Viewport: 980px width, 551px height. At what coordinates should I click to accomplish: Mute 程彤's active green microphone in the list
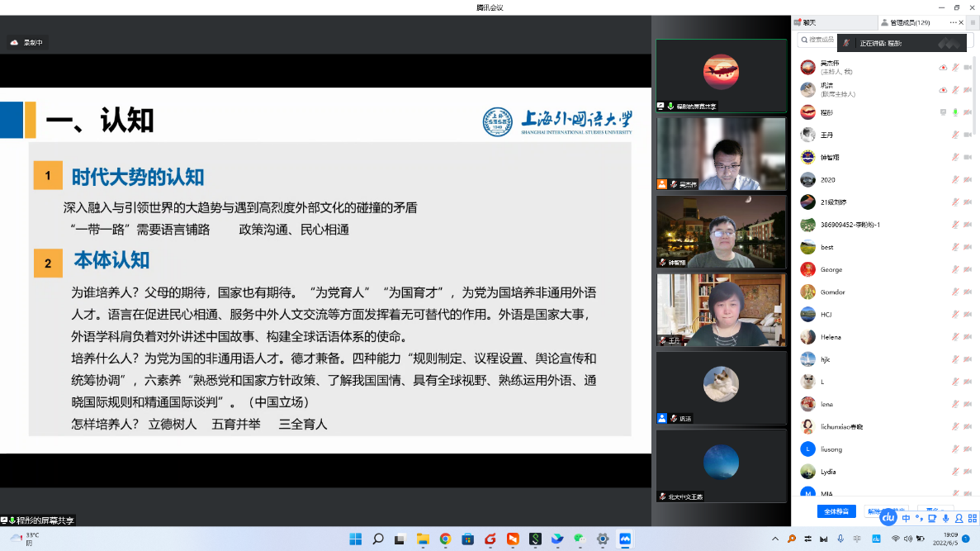coord(955,112)
